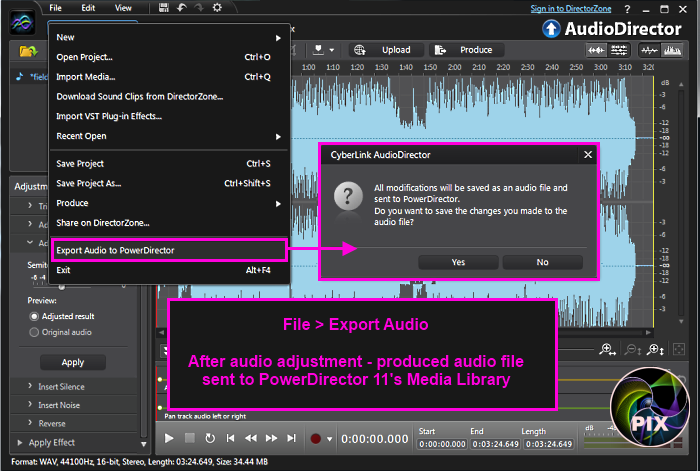Click the AudioDirector upgrade arrow icon
This screenshot has width=700, height=471.
(551, 29)
